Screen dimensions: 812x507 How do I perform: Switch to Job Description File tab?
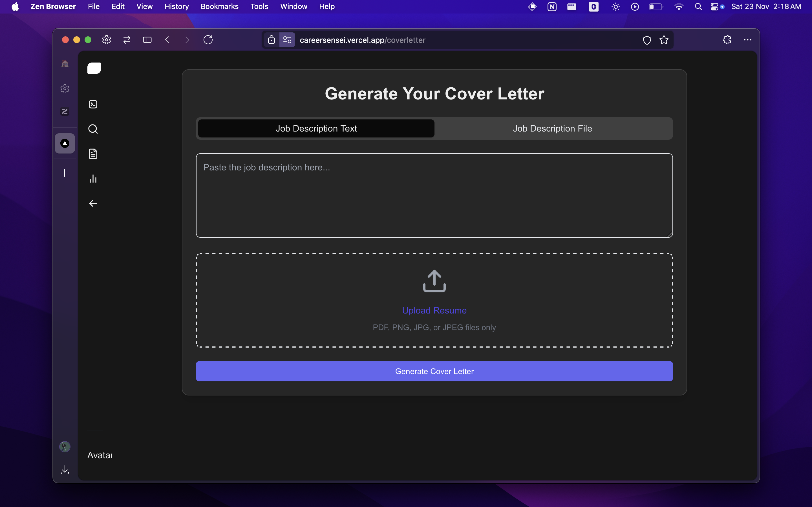552,128
